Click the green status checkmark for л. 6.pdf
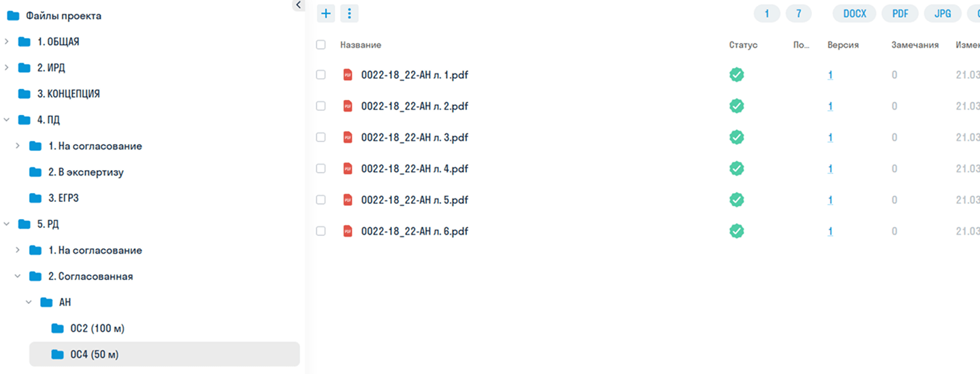Viewport: 980px width, 374px height. pos(736,231)
